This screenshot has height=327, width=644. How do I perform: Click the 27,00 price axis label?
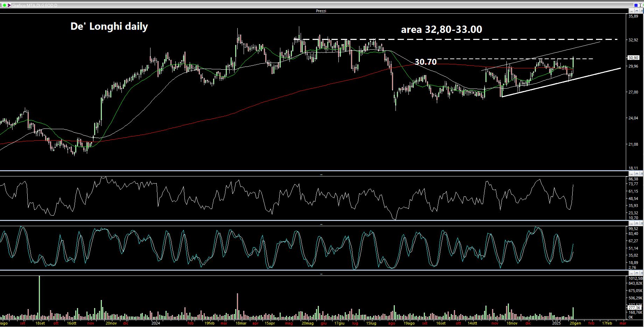point(633,92)
